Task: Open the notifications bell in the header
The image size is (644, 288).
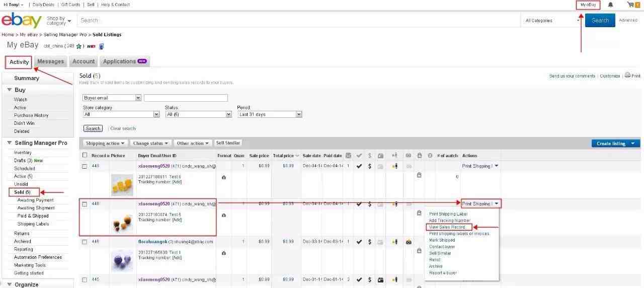Action: [x=611, y=5]
